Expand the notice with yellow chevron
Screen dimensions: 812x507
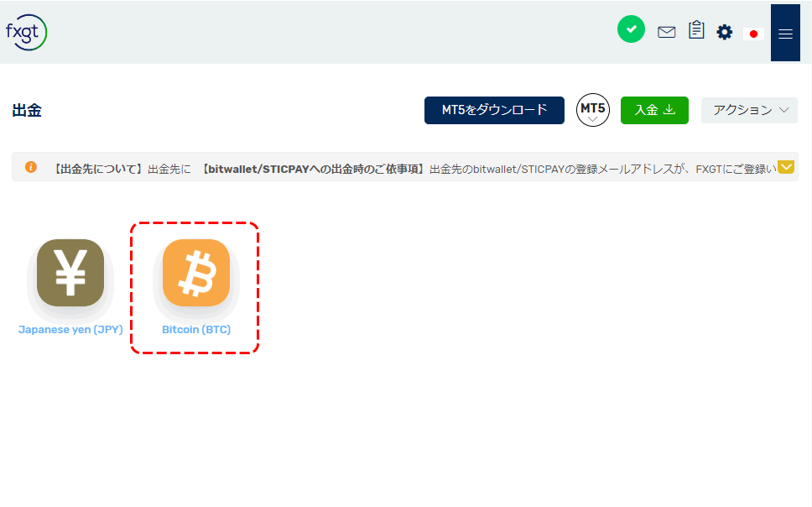point(786,167)
